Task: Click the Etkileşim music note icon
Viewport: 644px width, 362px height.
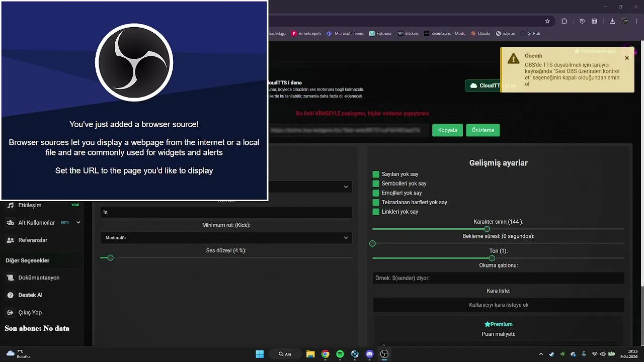Action: click(10, 205)
